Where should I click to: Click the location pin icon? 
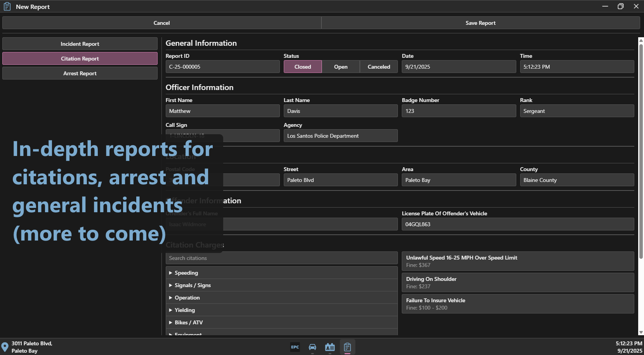(5, 347)
